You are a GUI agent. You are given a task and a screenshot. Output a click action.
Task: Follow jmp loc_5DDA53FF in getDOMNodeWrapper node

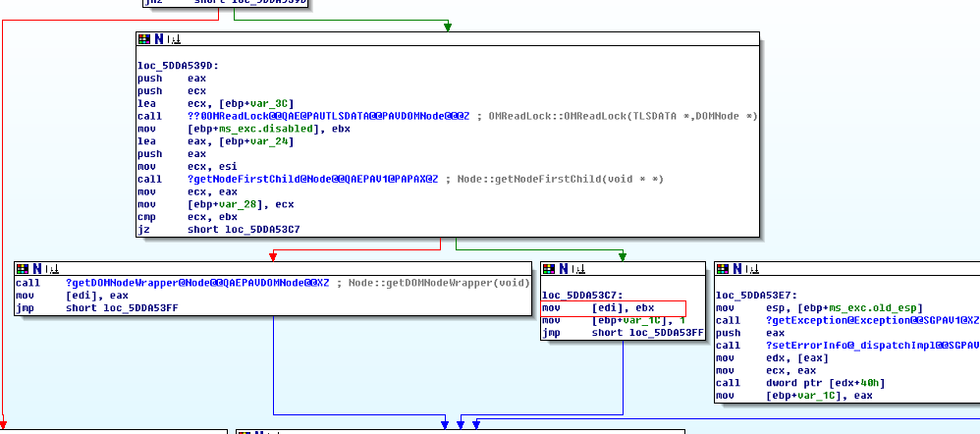141,307
